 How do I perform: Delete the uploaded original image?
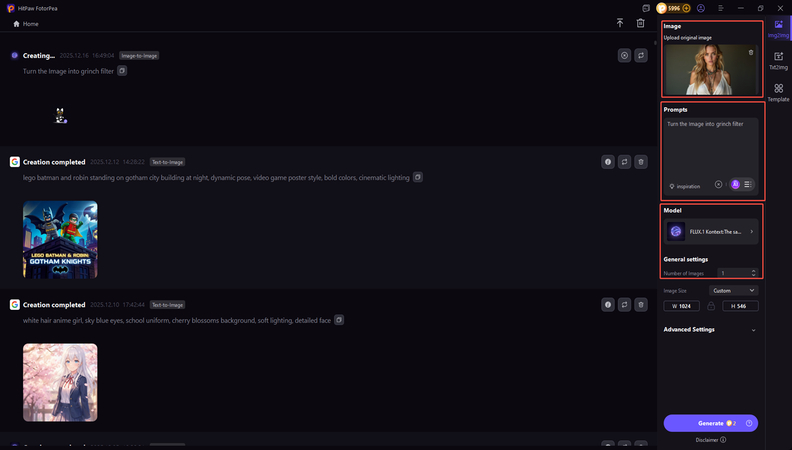coord(751,52)
